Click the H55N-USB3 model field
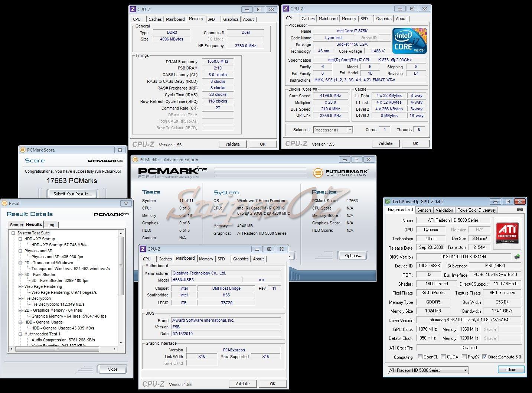The height and width of the screenshot is (393, 532). click(206, 280)
